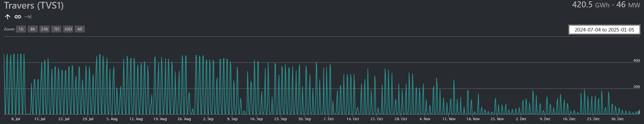Click the 8. Jul x-axis label
The height and width of the screenshot is (124, 644).
click(16, 119)
